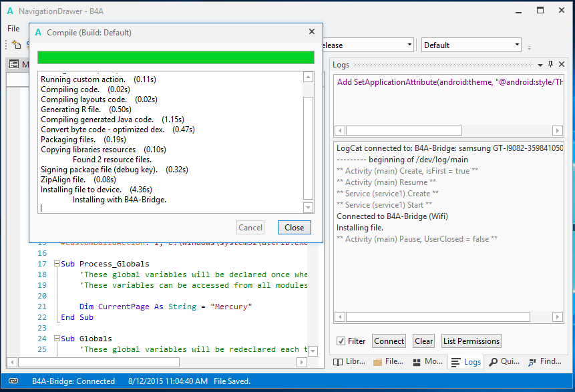Screen dimensions: 575x392
Task: Click the green compile progress bar
Action: [176, 57]
